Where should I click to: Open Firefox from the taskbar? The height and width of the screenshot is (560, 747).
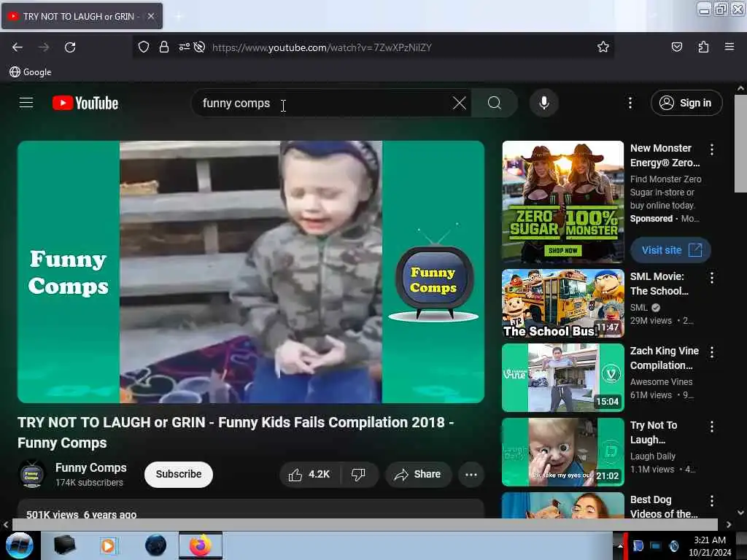point(201,545)
